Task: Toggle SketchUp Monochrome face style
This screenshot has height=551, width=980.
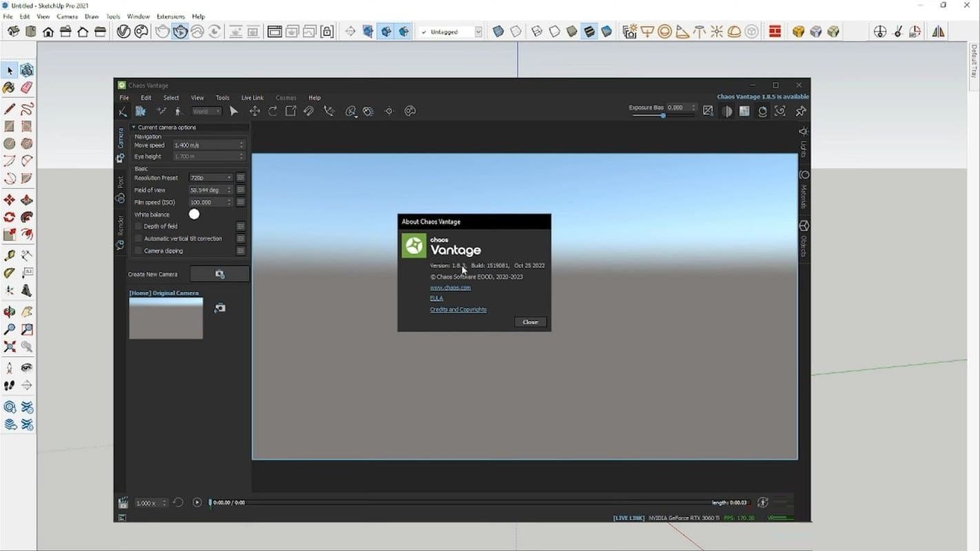Action: click(606, 32)
